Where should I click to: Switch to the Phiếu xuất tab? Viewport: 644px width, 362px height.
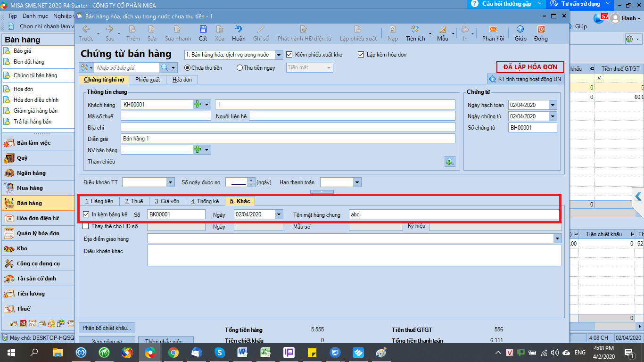click(x=148, y=80)
